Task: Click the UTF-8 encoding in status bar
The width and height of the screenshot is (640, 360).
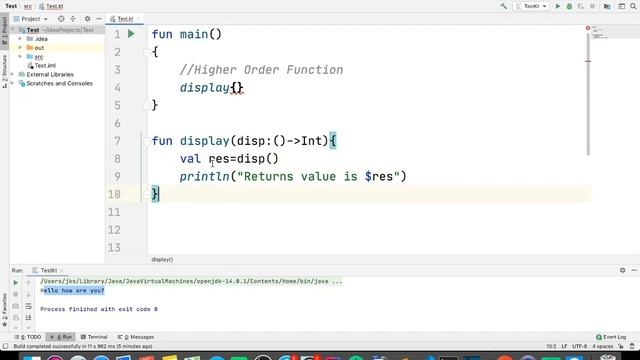Action: pyautogui.click(x=579, y=347)
